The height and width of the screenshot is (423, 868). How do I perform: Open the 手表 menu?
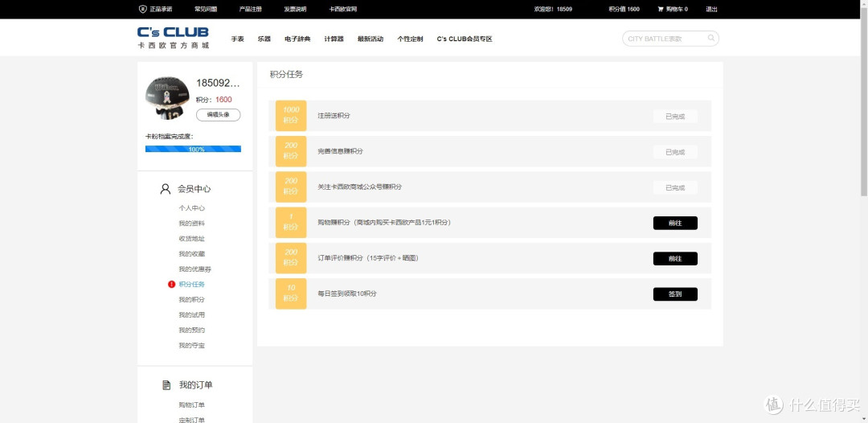pyautogui.click(x=237, y=39)
